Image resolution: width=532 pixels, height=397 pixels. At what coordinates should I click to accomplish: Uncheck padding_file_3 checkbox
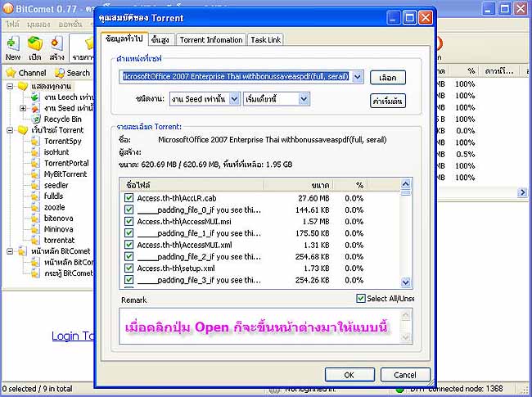point(129,280)
